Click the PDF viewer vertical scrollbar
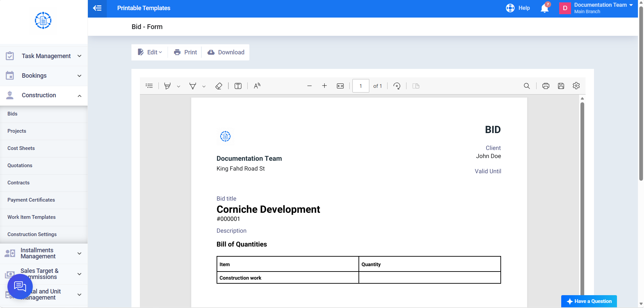This screenshot has height=308, width=644. (582, 199)
